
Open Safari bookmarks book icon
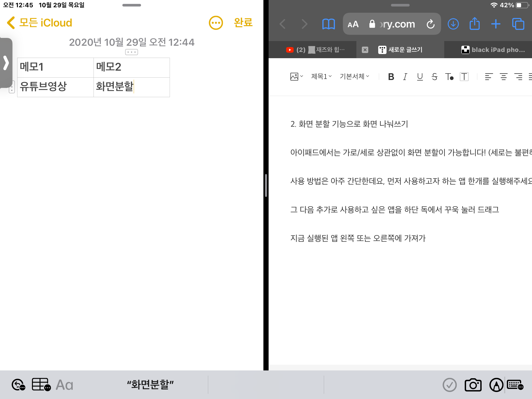(329, 24)
